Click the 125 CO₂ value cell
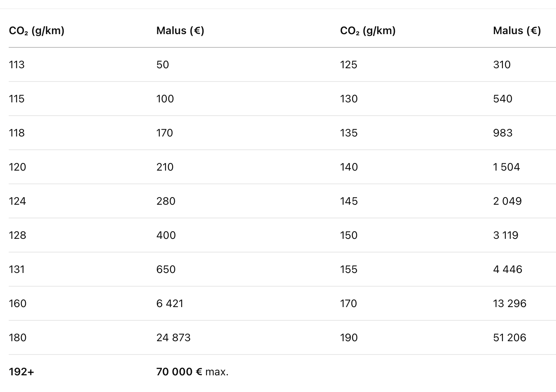The width and height of the screenshot is (556, 392). point(348,65)
